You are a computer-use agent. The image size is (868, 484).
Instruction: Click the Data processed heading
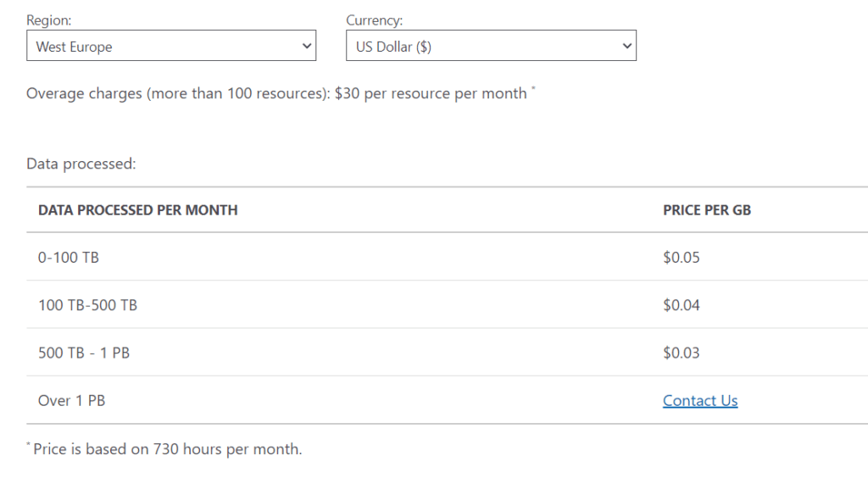(81, 164)
